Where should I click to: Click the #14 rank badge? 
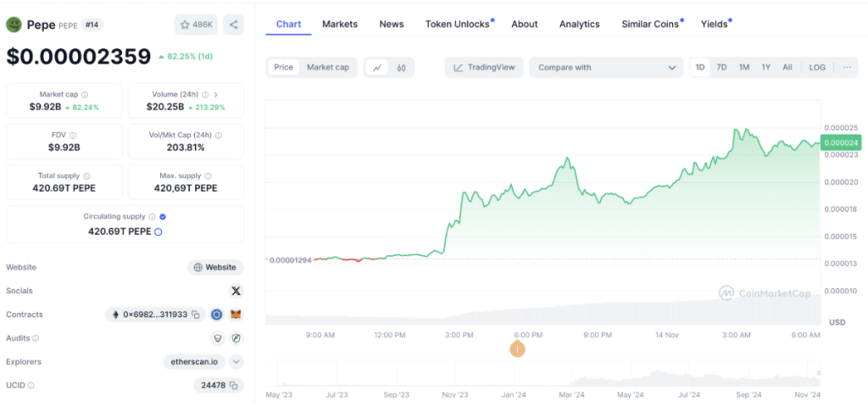pyautogui.click(x=92, y=25)
